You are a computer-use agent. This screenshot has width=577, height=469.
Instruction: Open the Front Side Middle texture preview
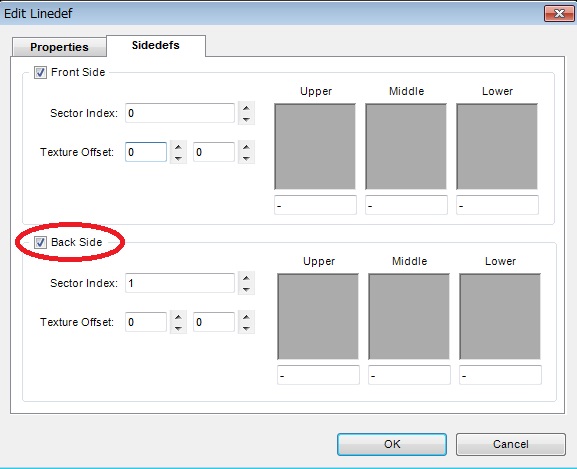coord(406,146)
